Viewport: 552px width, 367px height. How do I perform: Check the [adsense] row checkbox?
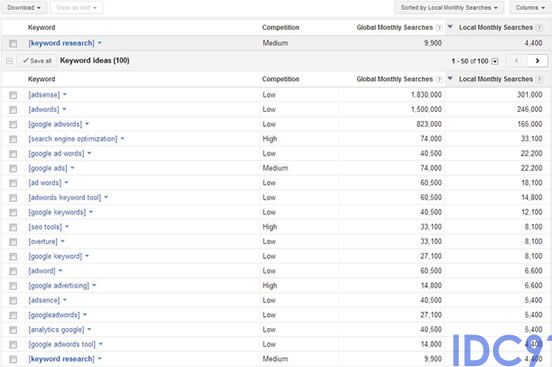(x=13, y=95)
